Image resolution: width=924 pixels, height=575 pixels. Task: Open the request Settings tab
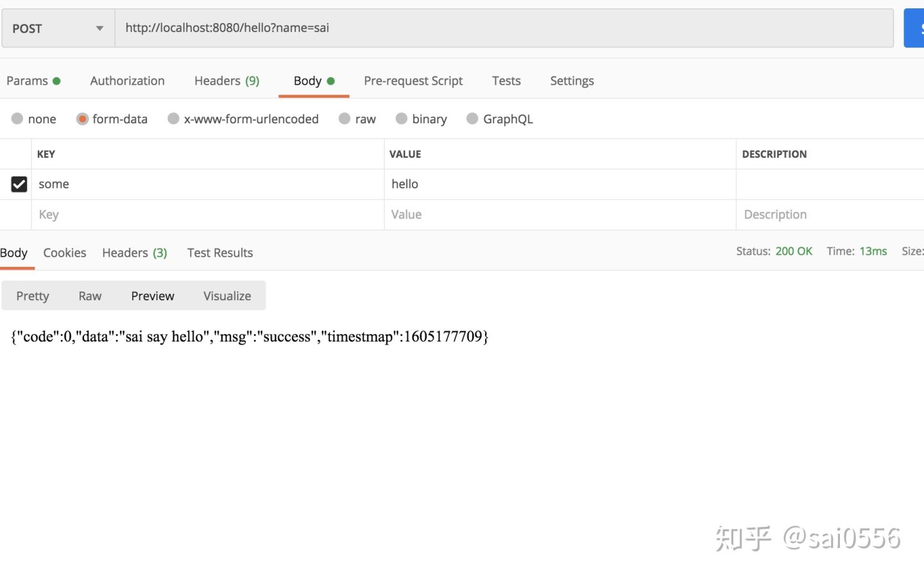click(x=571, y=81)
